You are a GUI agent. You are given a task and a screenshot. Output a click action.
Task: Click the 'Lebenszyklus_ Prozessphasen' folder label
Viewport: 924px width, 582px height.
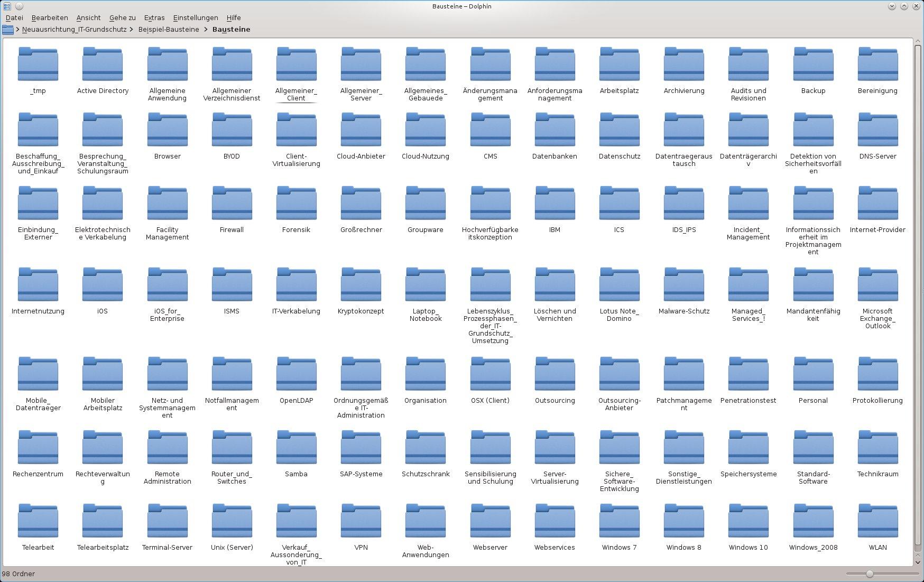click(x=490, y=326)
